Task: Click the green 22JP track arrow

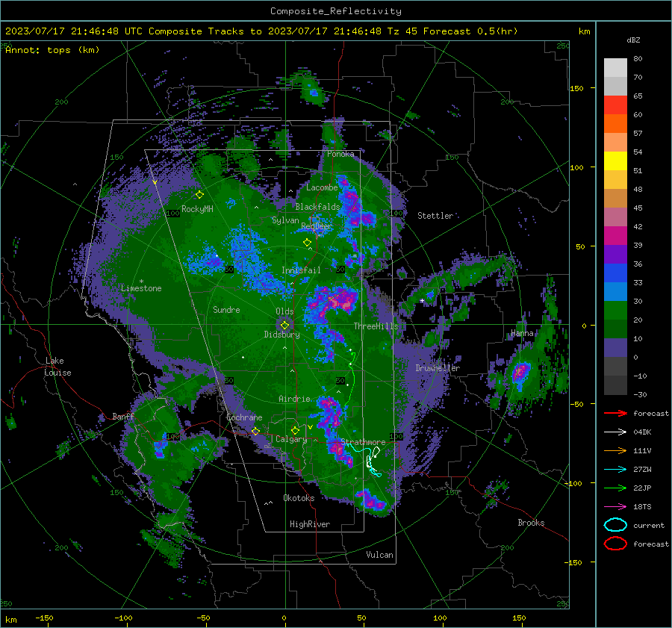Action: point(615,488)
